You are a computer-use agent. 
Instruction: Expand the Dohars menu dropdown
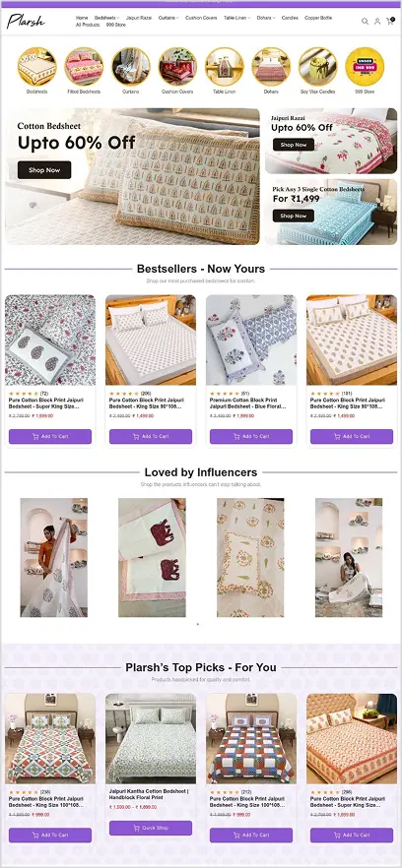coord(266,18)
